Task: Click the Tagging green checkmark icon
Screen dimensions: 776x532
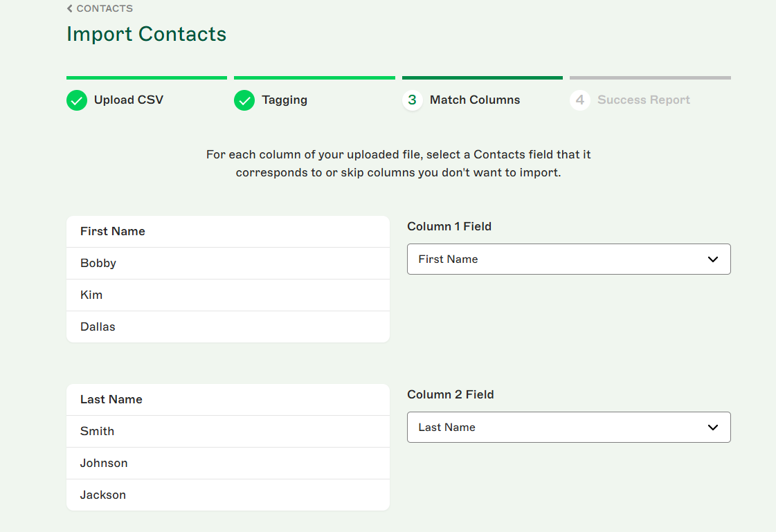Action: click(x=244, y=100)
